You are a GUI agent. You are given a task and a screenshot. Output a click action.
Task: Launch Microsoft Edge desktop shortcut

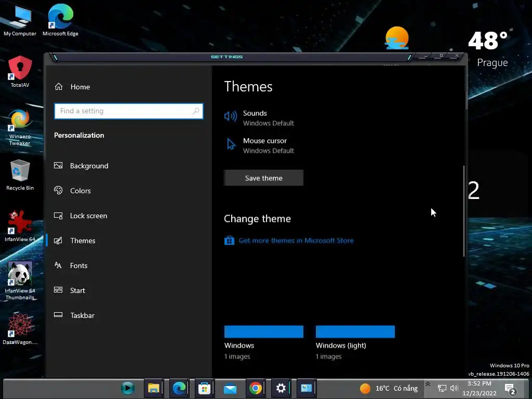pos(60,20)
